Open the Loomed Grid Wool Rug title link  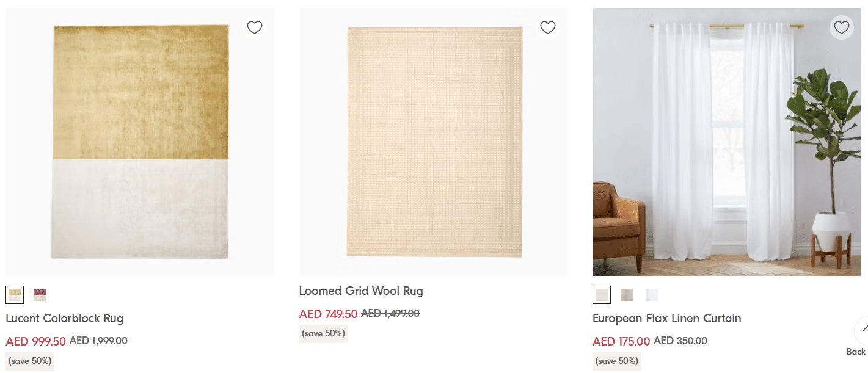point(361,291)
